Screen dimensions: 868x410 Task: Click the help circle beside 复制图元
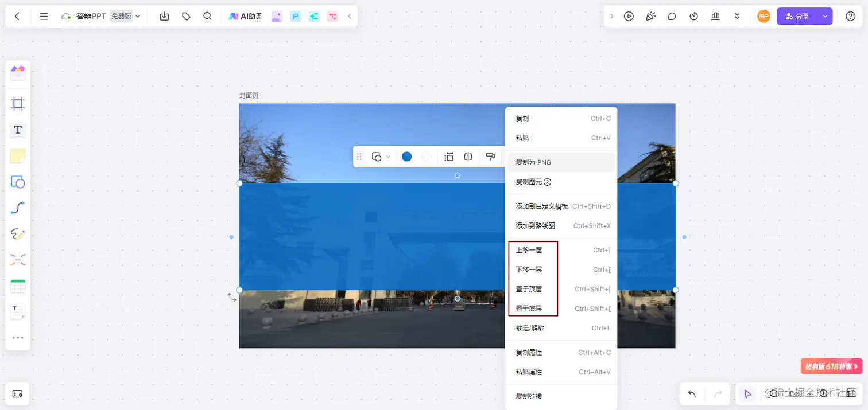(547, 182)
